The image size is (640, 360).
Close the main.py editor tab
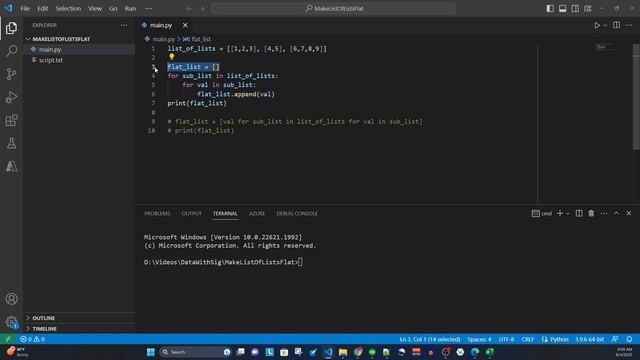[x=185, y=25]
